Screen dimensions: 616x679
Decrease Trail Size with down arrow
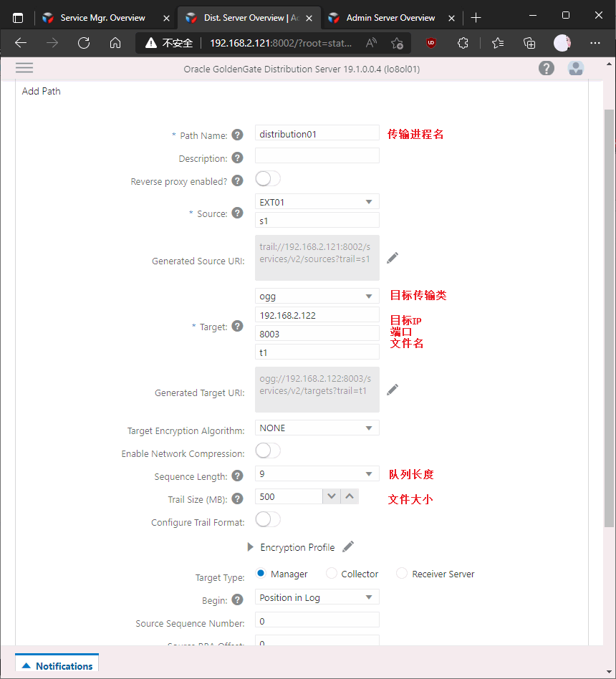332,496
